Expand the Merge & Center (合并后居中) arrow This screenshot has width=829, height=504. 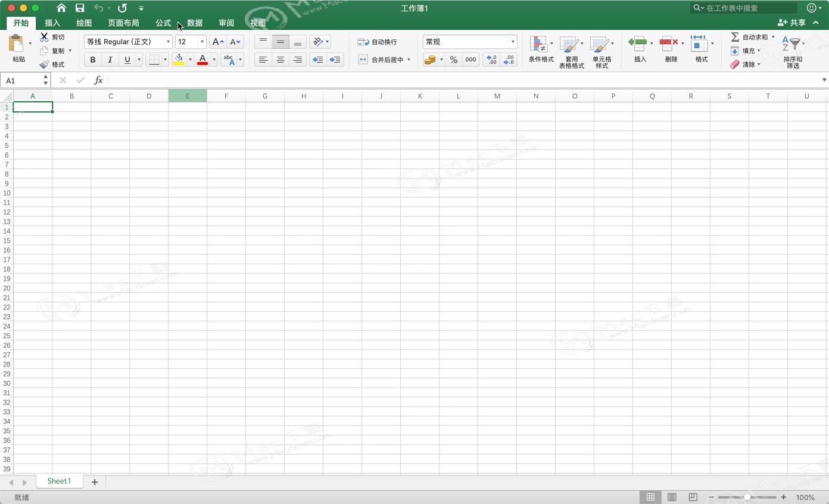click(409, 60)
